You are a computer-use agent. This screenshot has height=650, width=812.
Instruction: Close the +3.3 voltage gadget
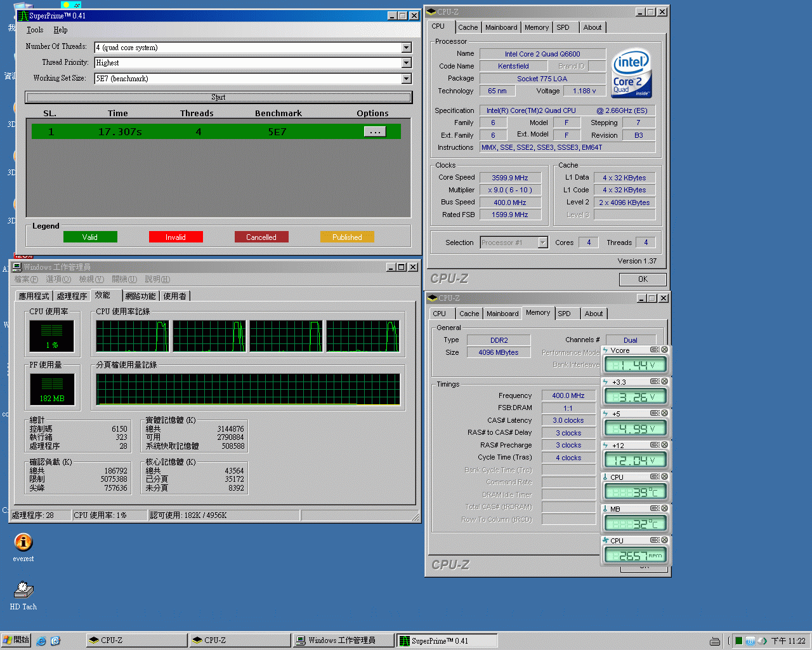point(664,381)
